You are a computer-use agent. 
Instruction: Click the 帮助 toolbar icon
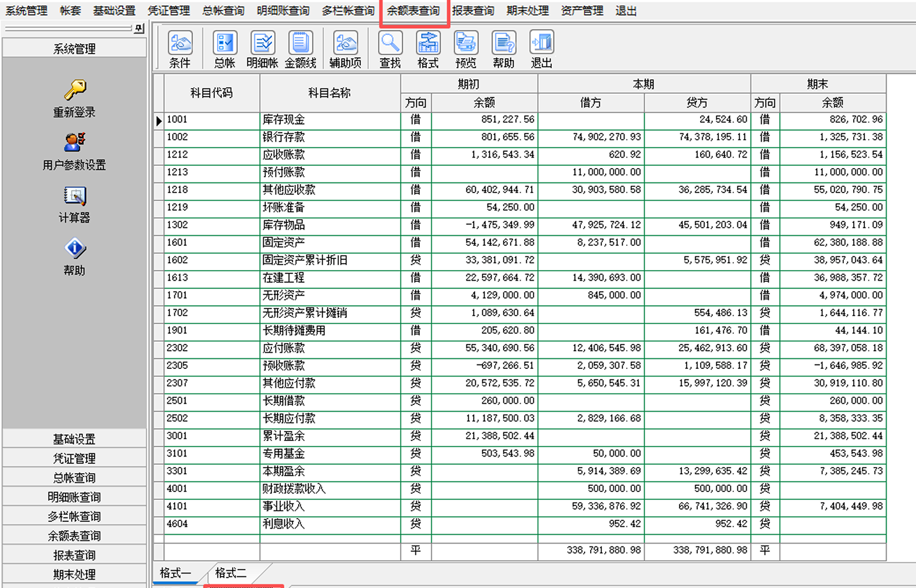(503, 49)
